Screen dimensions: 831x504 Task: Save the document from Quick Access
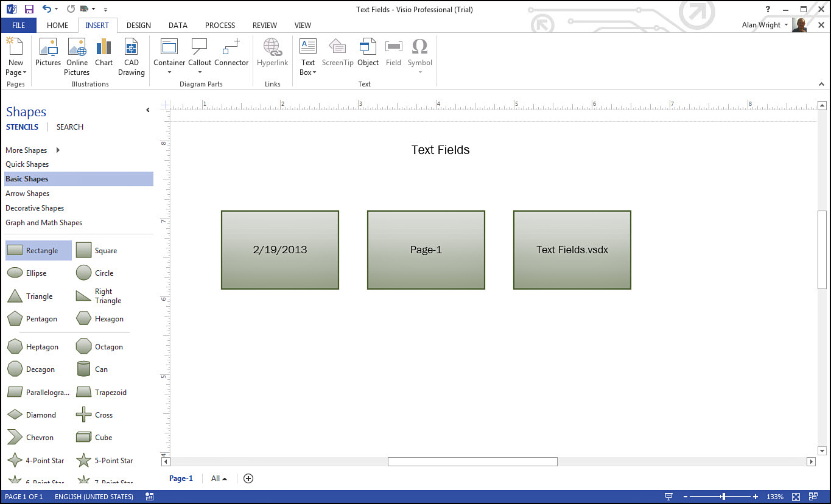pos(29,9)
